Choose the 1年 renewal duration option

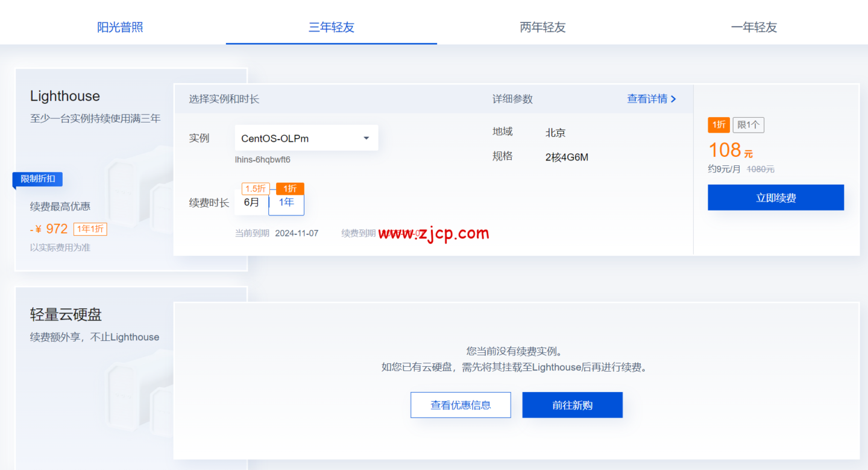coord(286,203)
